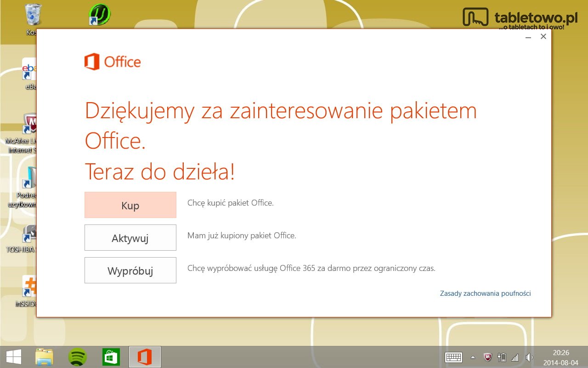Image resolution: width=588 pixels, height=368 pixels.
Task: Open the touch keyboard icon
Action: 453,357
